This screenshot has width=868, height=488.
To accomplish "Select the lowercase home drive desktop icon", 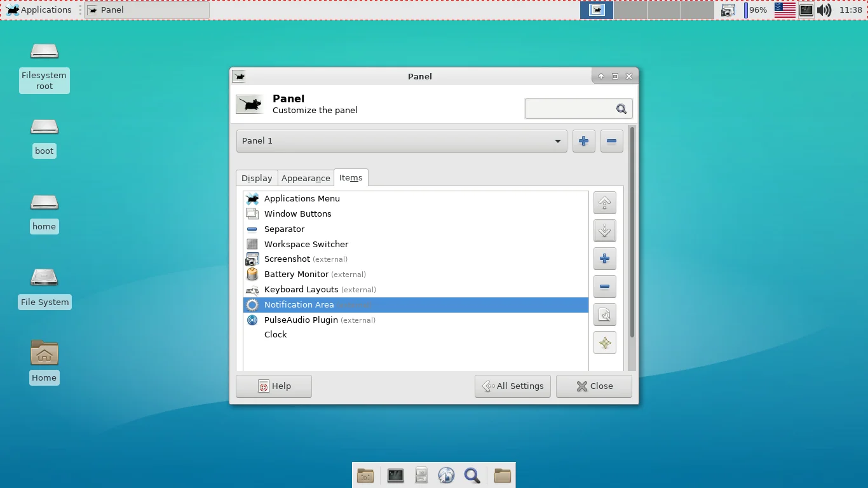I will [44, 213].
